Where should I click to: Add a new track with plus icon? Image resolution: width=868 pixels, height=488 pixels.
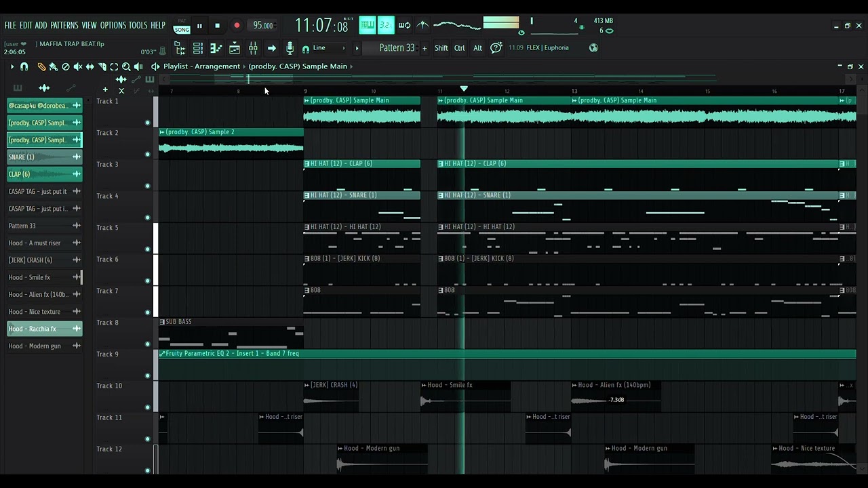point(105,89)
